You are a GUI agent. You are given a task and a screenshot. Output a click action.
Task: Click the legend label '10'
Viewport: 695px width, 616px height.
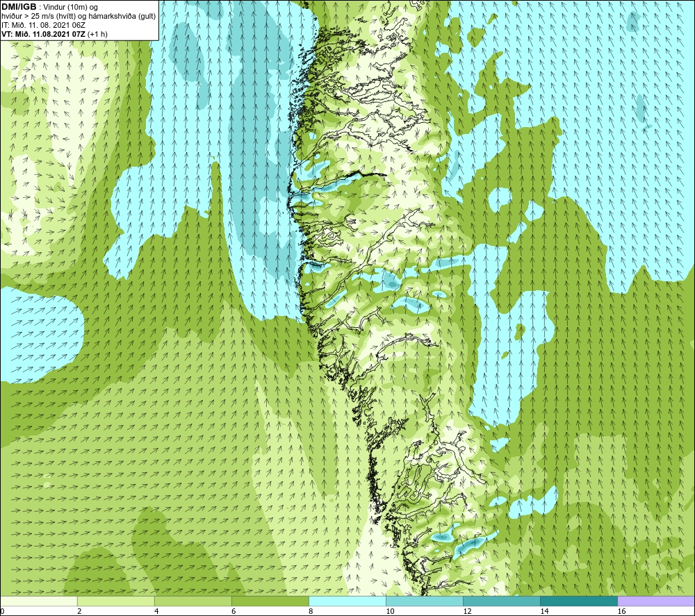390,611
